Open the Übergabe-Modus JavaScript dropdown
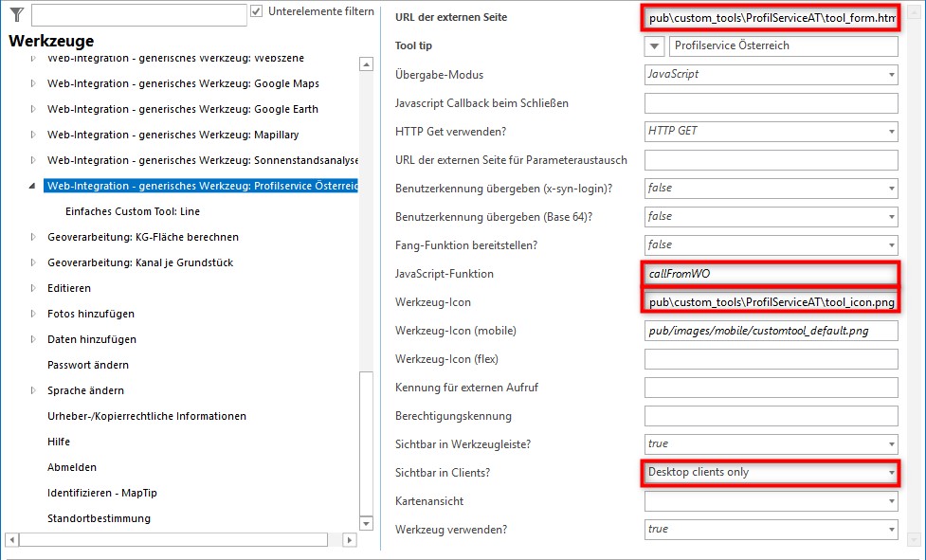This screenshot has height=560, width=926. coord(891,75)
